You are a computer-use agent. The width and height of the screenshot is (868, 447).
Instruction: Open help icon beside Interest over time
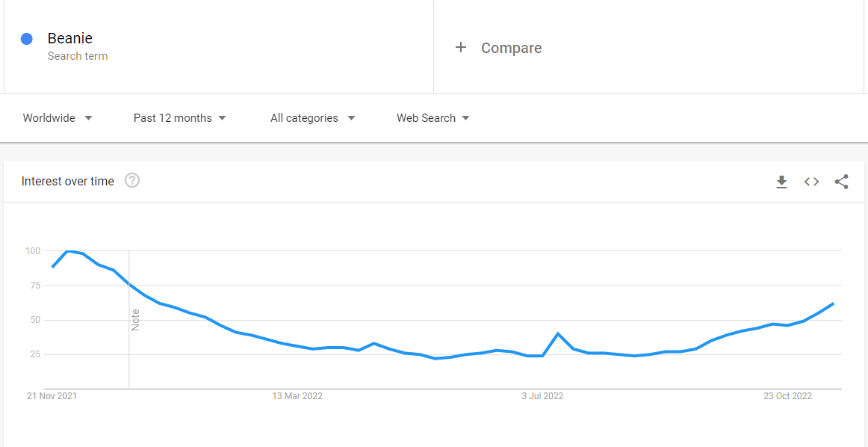coord(132,181)
